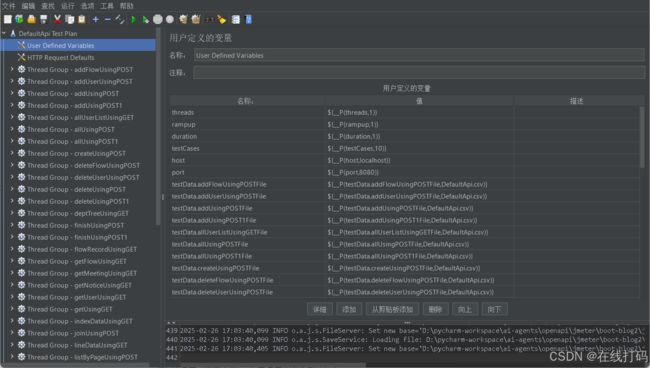Click the 详细 button

320,309
